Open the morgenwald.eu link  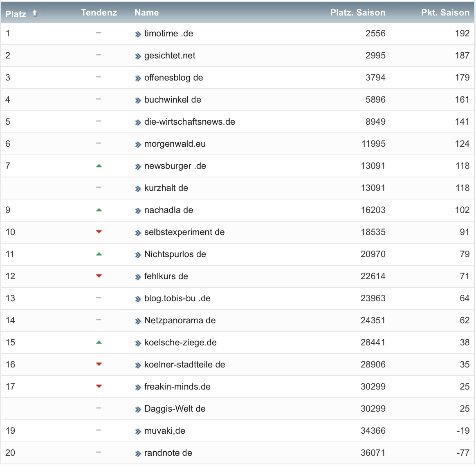(x=175, y=144)
